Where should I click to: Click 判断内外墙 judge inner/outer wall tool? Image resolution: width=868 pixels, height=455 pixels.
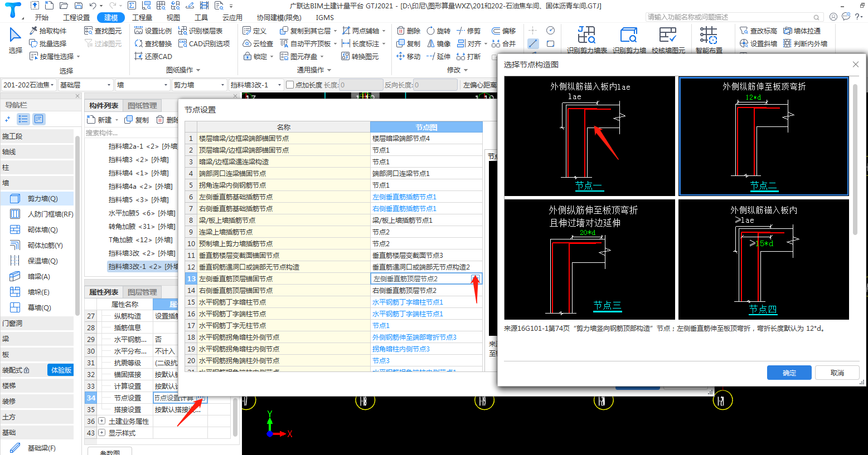coord(805,43)
